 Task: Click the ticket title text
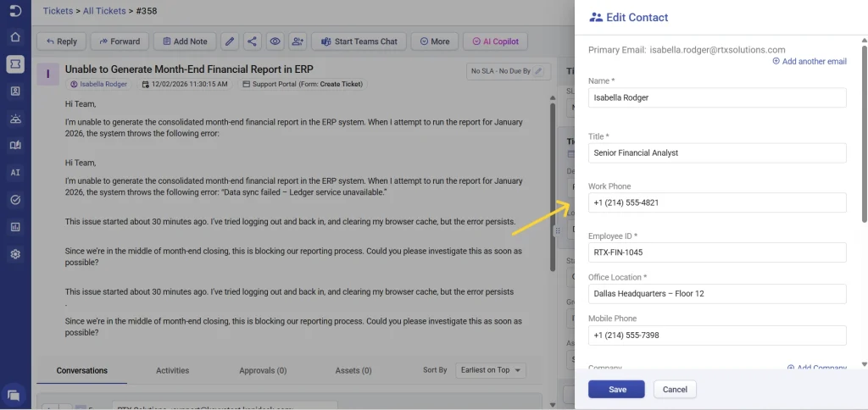click(x=189, y=69)
